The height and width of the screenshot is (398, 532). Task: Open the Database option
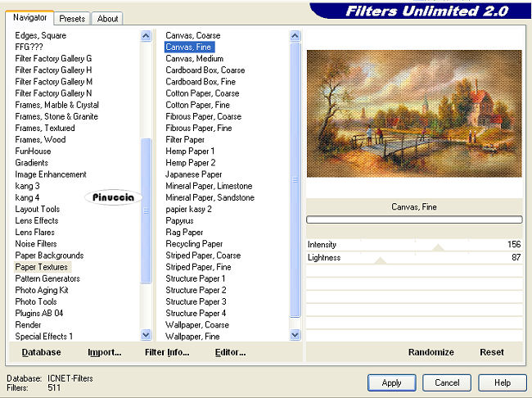42,352
